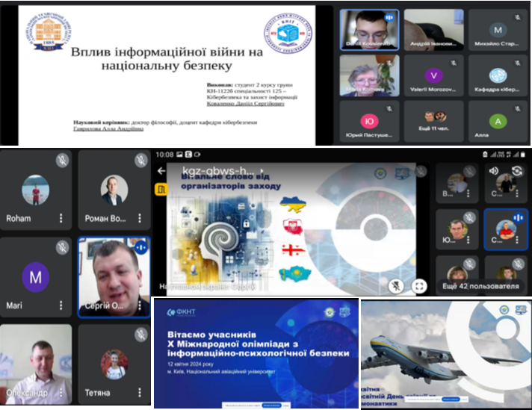Click the muted mic icon beside fullscreen

[x=397, y=285]
